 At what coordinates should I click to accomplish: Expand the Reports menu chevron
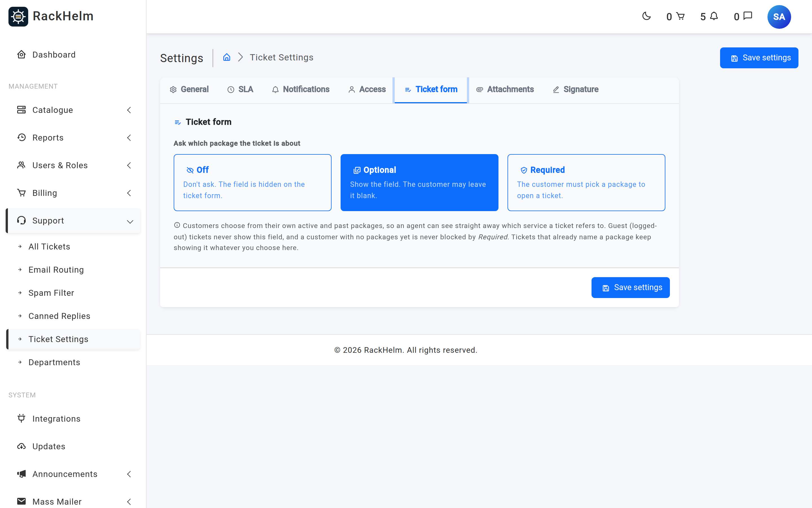[x=129, y=137]
